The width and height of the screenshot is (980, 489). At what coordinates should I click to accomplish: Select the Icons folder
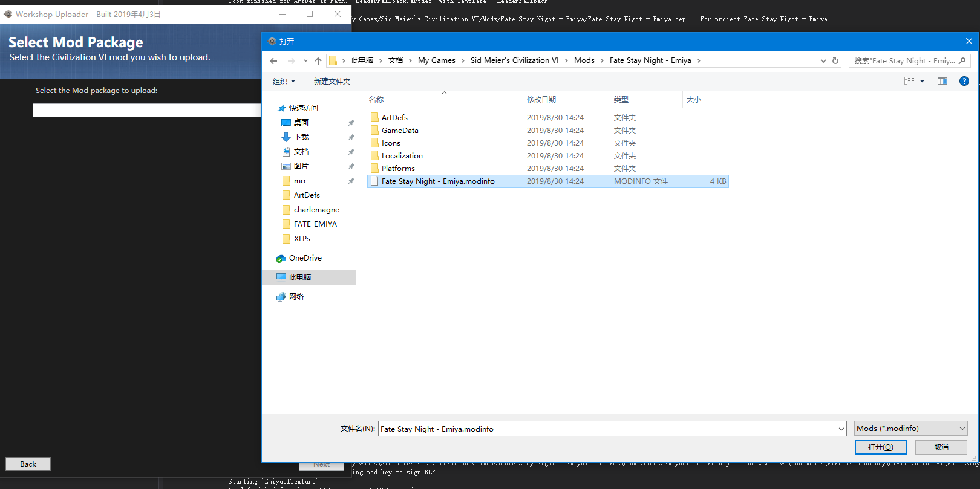[x=391, y=143]
